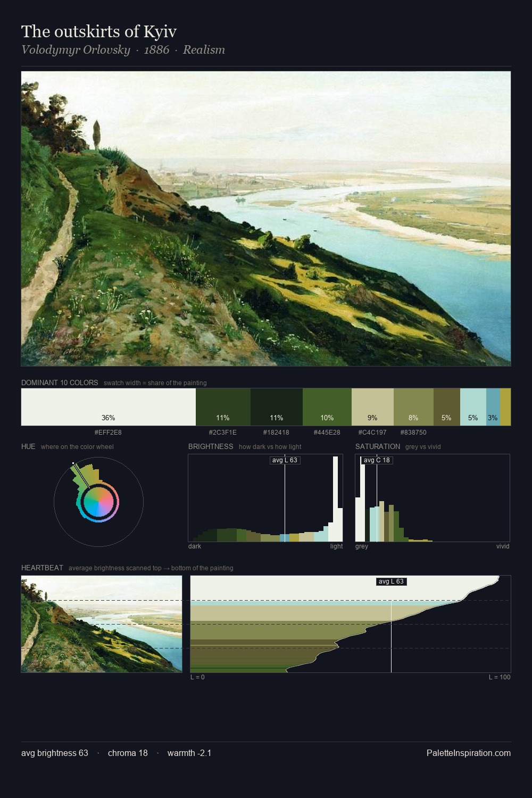Viewport: 532px width, 798px height.
Task: Click hex code #182418
Action: click(x=276, y=433)
